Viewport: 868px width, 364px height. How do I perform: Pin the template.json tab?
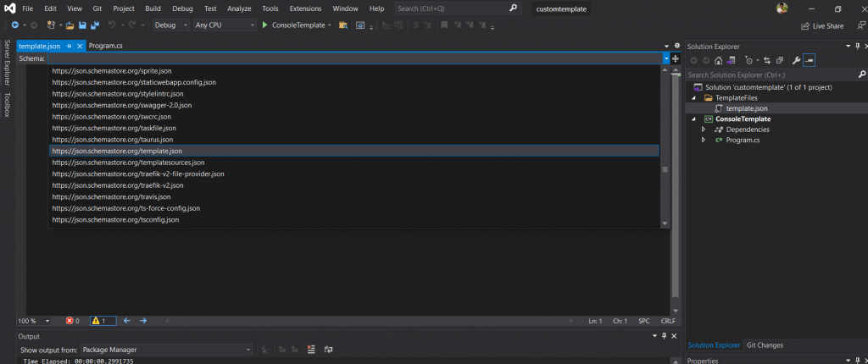tap(70, 47)
